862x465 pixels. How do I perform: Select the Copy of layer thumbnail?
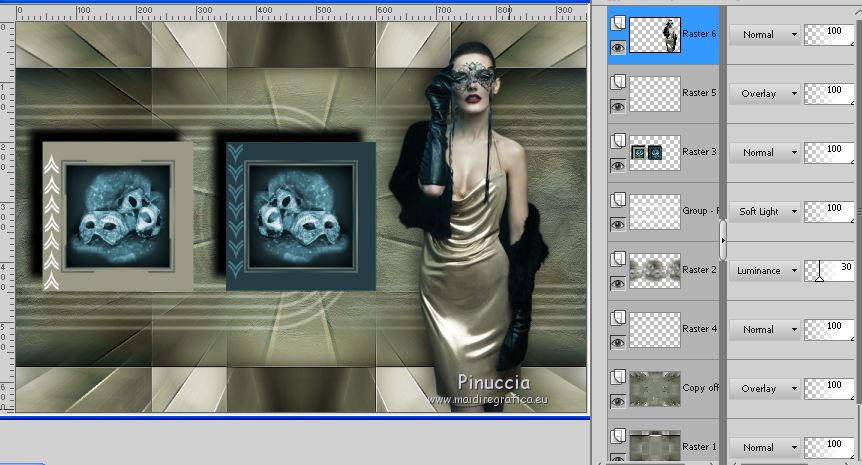tap(654, 389)
